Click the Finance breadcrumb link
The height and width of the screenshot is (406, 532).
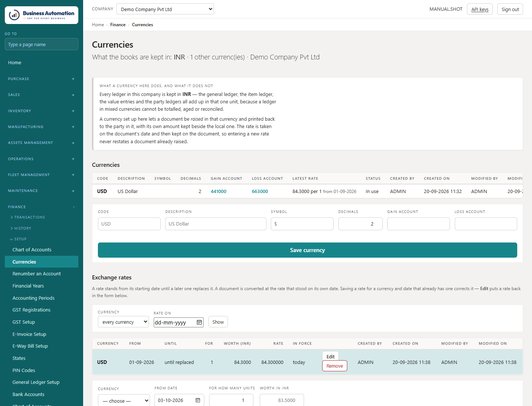click(118, 25)
